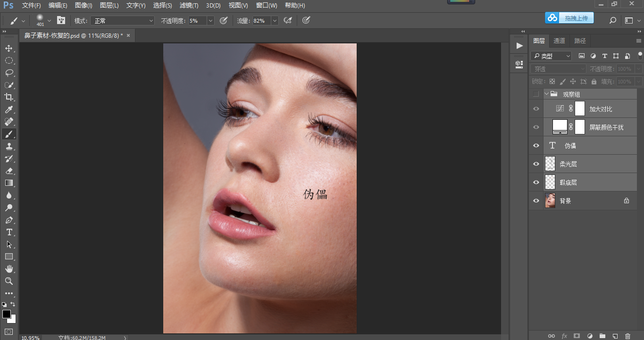The width and height of the screenshot is (644, 340).
Task: Select the Healing Brush tool
Action: point(9,122)
